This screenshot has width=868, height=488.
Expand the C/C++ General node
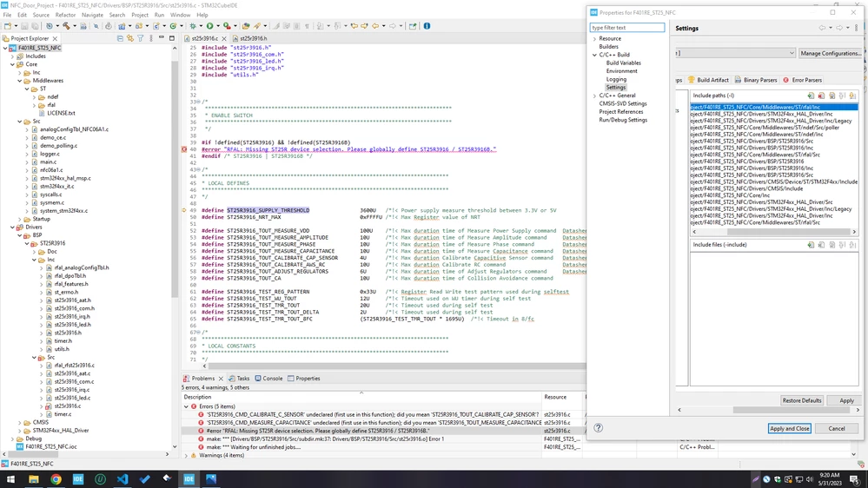pyautogui.click(x=595, y=96)
